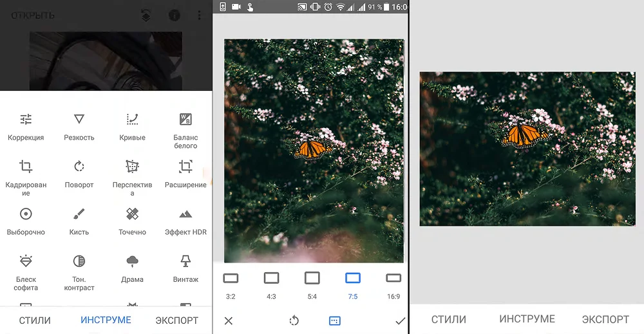Open the Коррекция tuning tool
The image size is (644, 334).
(26, 127)
